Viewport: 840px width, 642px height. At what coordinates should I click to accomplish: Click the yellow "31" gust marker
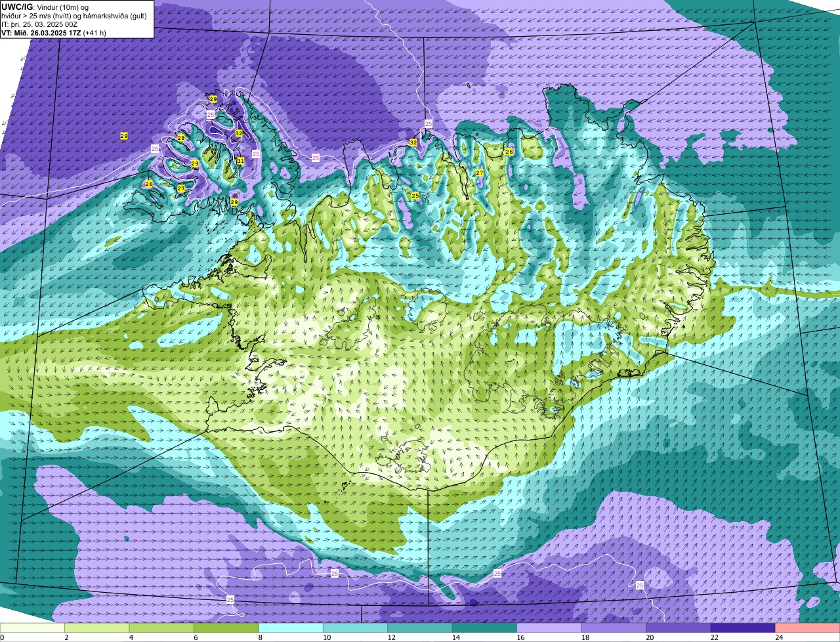click(241, 161)
